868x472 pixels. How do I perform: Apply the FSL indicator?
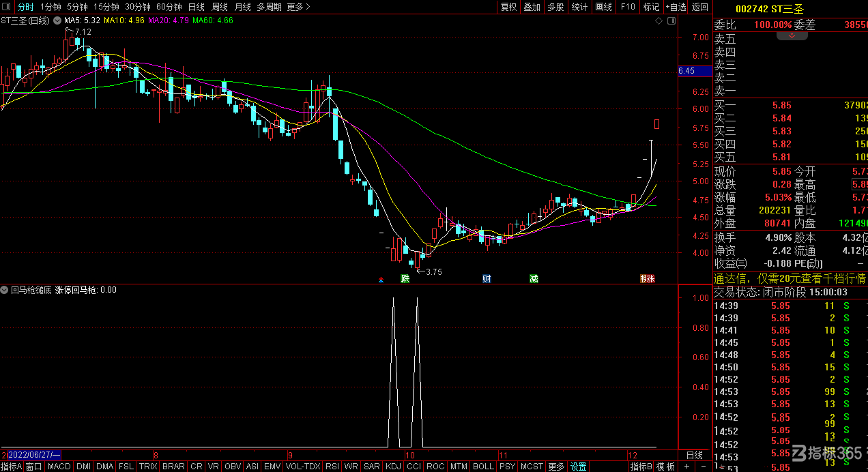(x=126, y=467)
